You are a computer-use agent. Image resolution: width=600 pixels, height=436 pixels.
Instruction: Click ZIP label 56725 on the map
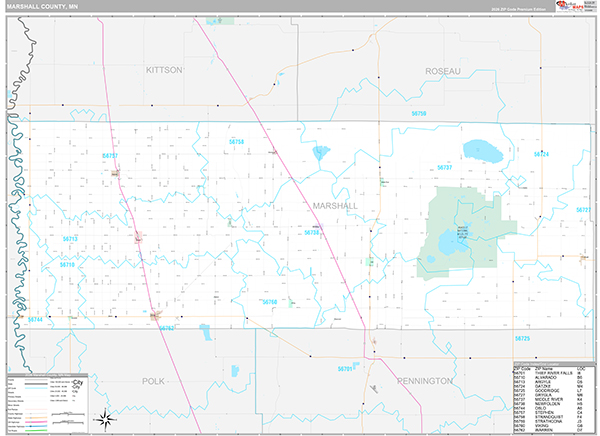coord(522,338)
